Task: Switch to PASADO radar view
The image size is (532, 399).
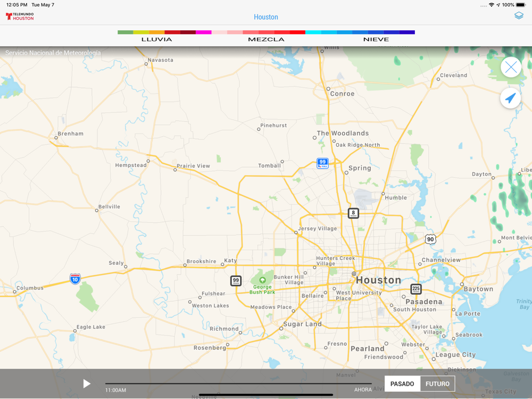Action: [402, 384]
